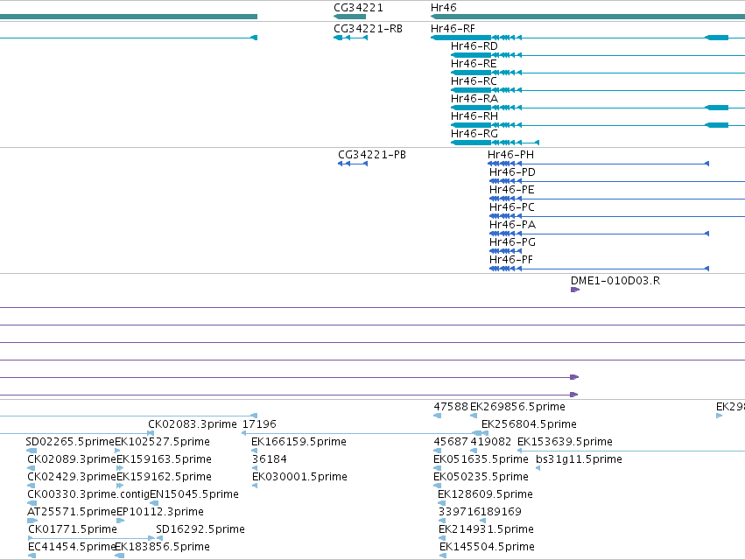Viewport: 745px width, 560px height.
Task: Click the Hr46-PH protein label
Action: click(x=510, y=155)
